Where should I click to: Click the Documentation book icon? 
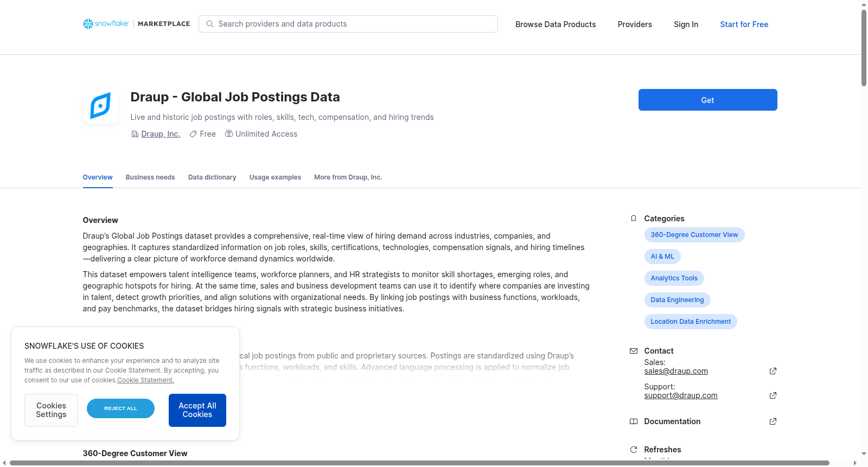coord(634,421)
